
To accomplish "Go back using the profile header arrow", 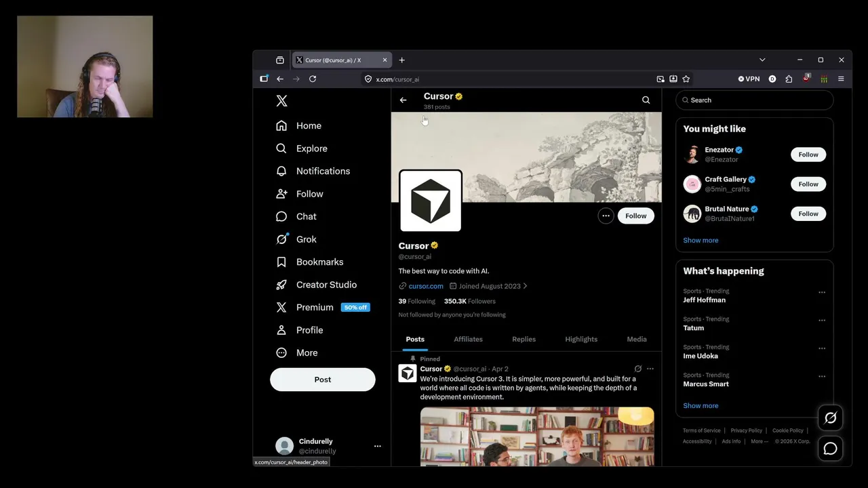I will (x=403, y=100).
